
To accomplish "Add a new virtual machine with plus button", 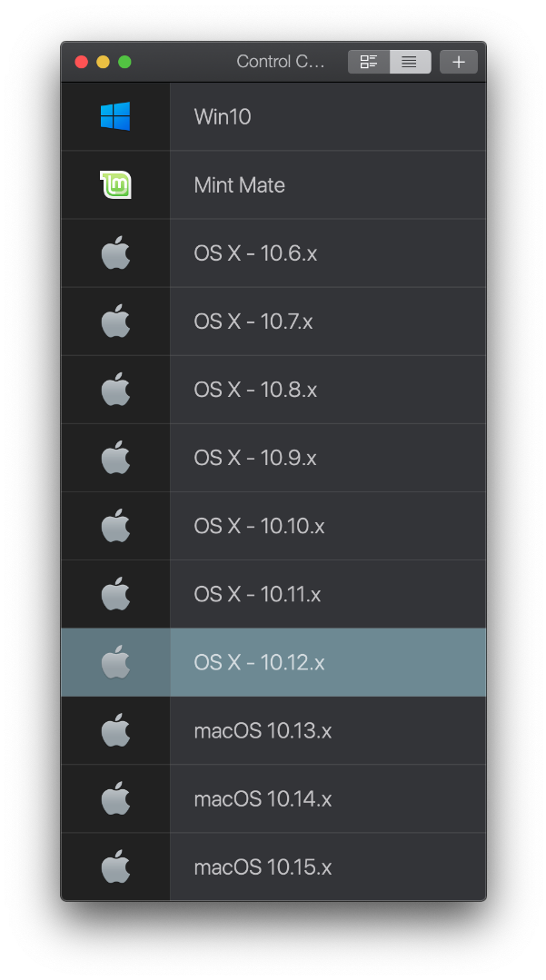I will point(459,62).
